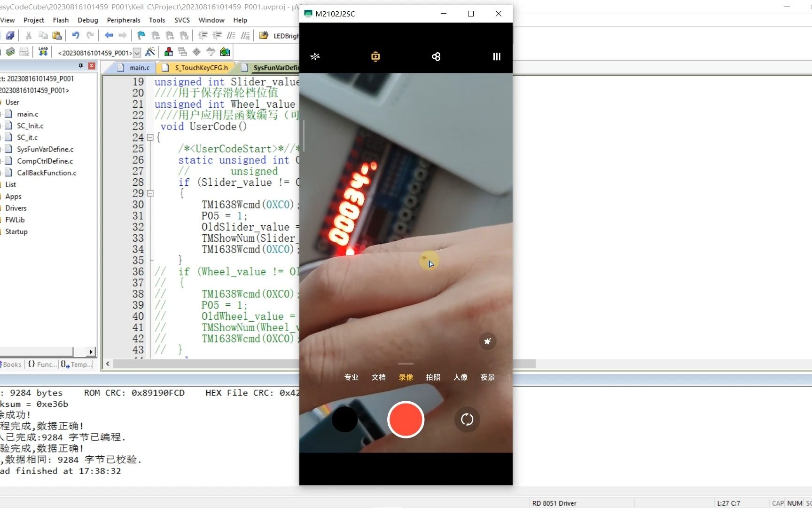Navigate forward with the gray arrow

123,35
